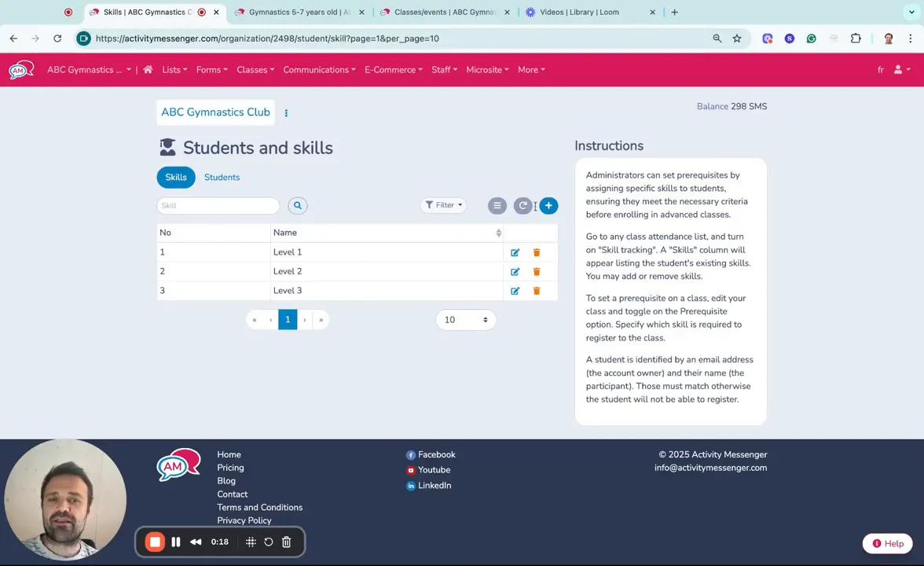This screenshot has height=566, width=924.
Task: Delete Level 2 with the trash icon
Action: tap(536, 271)
